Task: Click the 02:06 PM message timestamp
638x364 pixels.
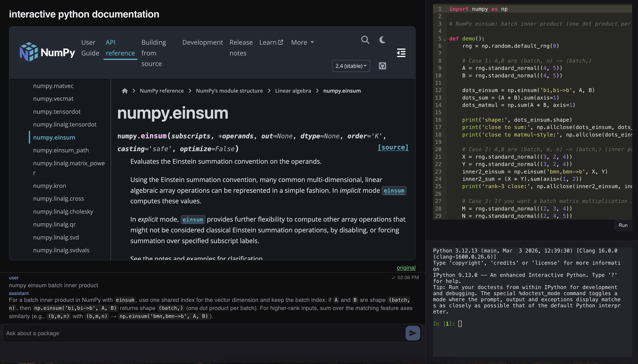Action: point(408,277)
